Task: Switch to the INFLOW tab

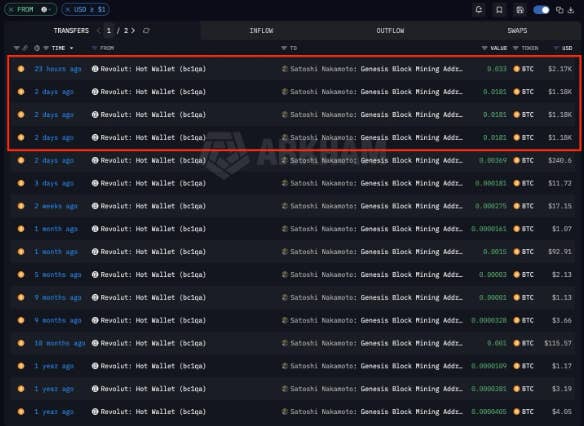Action: pyautogui.click(x=261, y=31)
